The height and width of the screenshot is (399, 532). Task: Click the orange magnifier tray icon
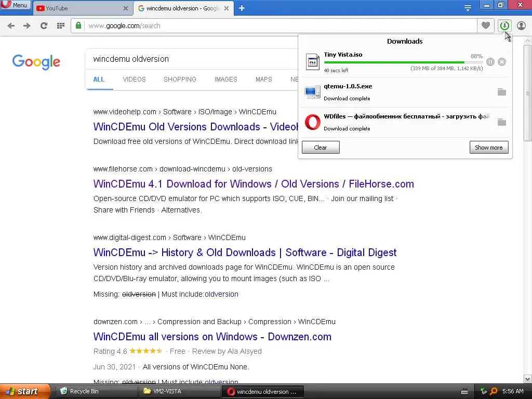click(494, 391)
